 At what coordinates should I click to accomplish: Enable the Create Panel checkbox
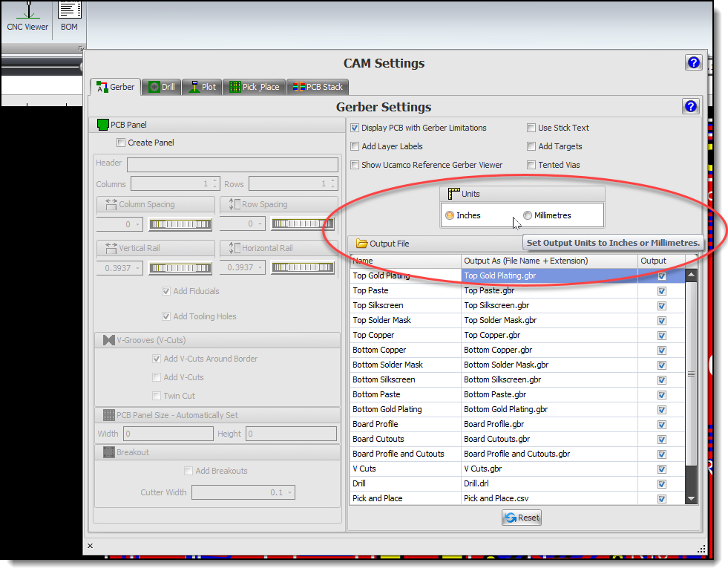pyautogui.click(x=122, y=143)
